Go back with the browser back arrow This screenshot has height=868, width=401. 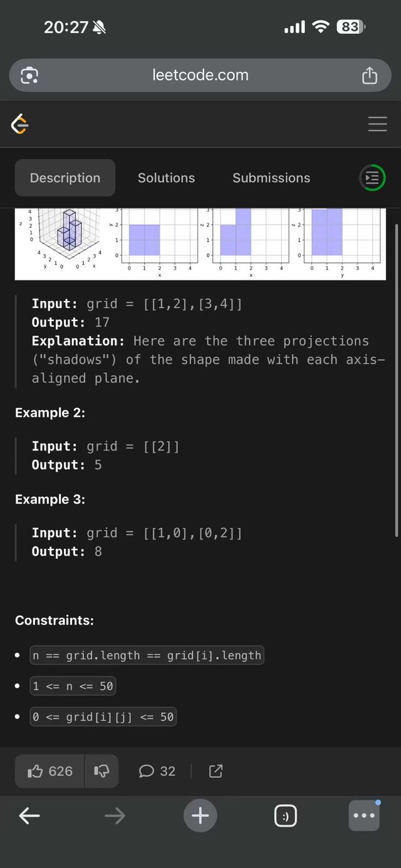[x=29, y=815]
